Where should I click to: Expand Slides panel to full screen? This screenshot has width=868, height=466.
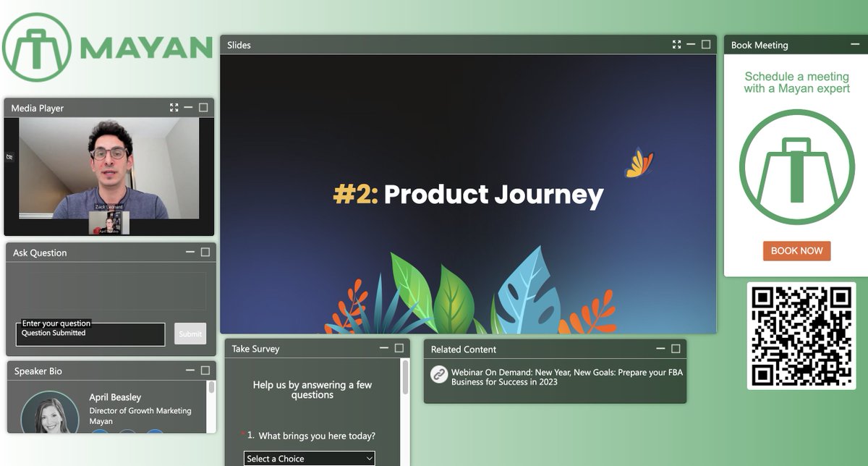[677, 45]
